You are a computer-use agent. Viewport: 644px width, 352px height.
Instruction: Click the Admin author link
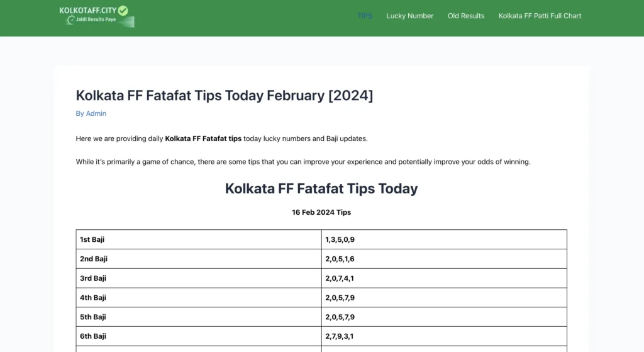point(96,113)
